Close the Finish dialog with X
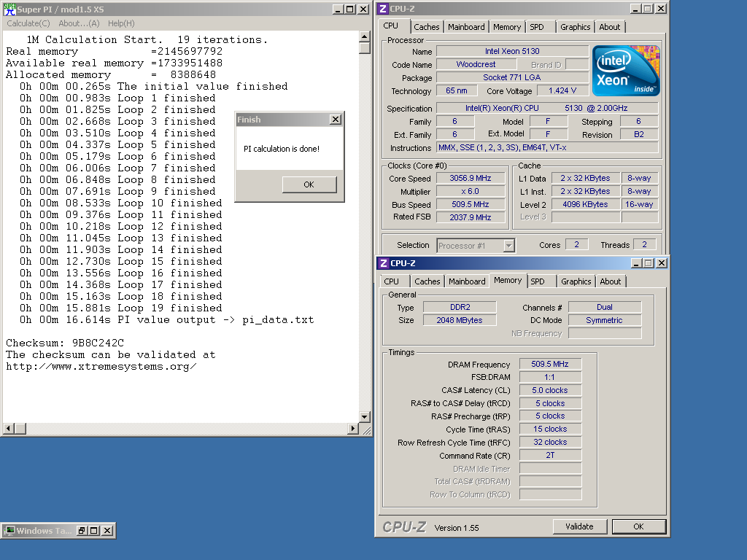 [x=336, y=120]
